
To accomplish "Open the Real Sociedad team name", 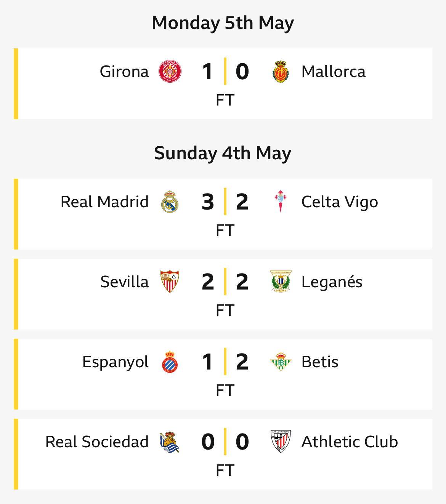I will point(97,442).
